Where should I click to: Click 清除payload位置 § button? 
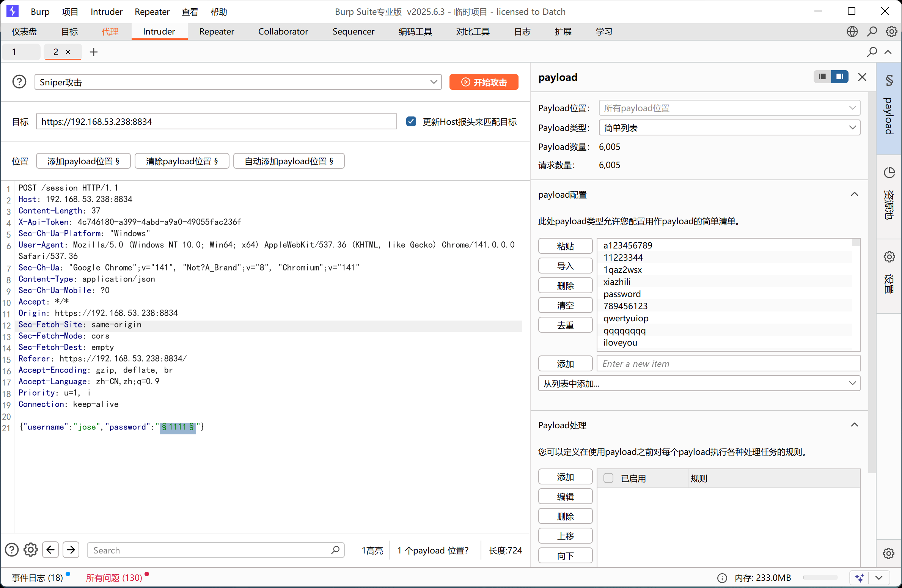point(182,161)
